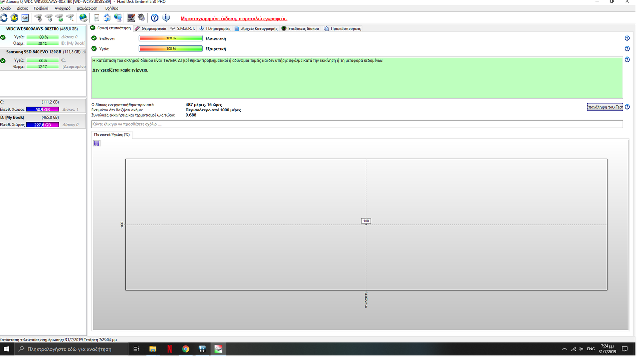Open the Βοήθεια menu
This screenshot has height=362, width=644.
(x=112, y=8)
